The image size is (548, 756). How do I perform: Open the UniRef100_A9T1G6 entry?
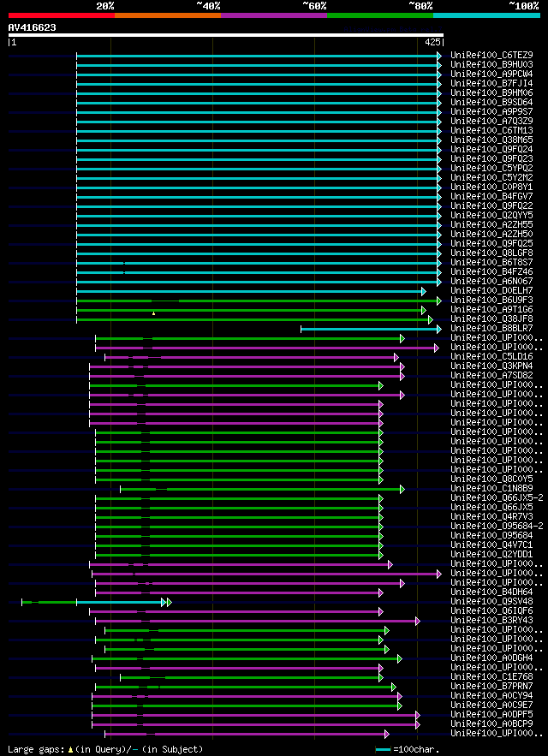tap(491, 309)
